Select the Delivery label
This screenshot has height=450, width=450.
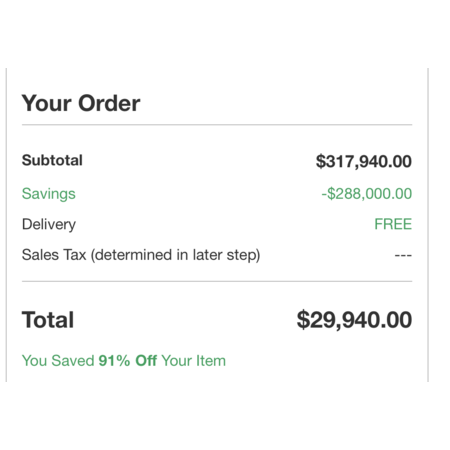pos(49,224)
